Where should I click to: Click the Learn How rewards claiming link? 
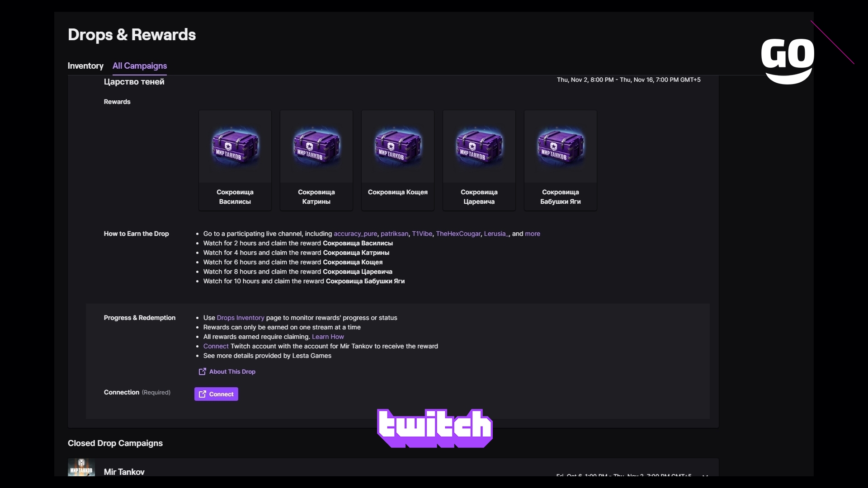pos(327,336)
